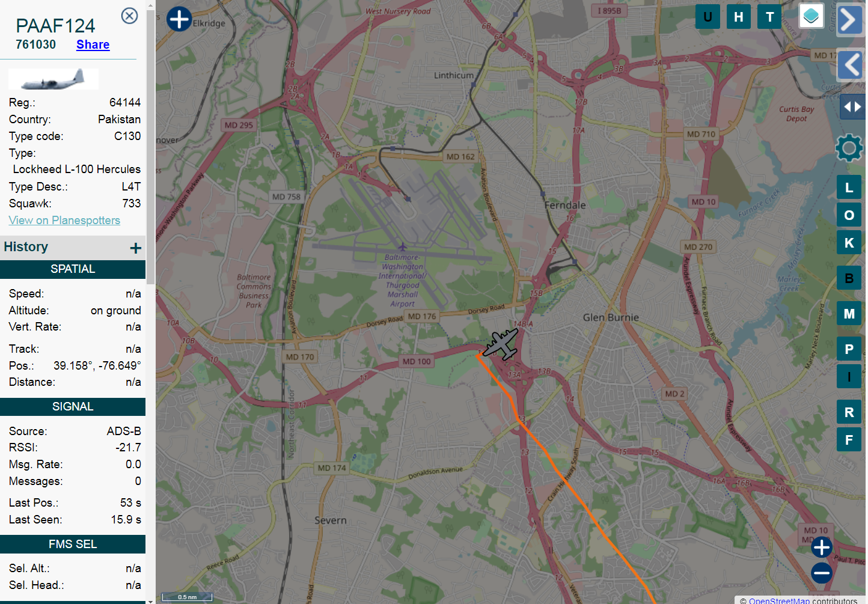Image resolution: width=868 pixels, height=604 pixels.
Task: Open the Share link for PAAF124
Action: (x=93, y=44)
